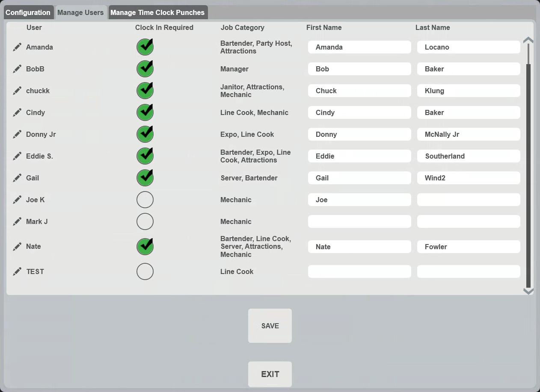The height and width of the screenshot is (392, 540).
Task: Click Last Name field containing Locano
Action: point(469,47)
